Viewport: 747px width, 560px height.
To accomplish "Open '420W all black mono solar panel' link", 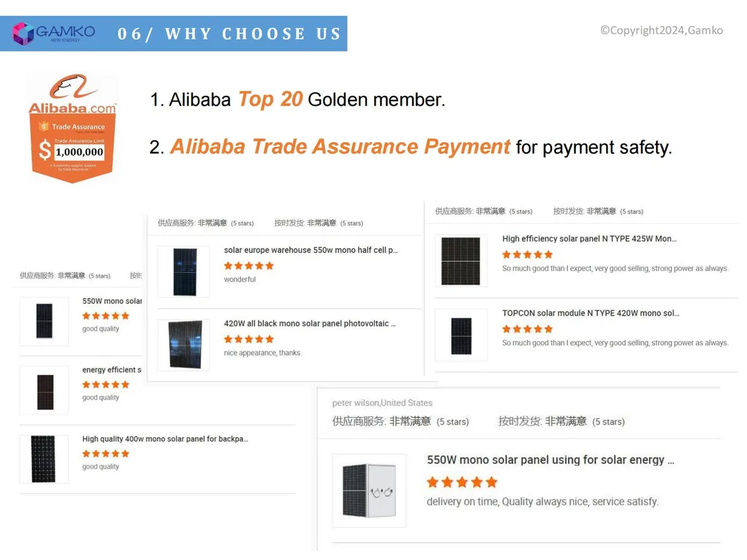I will click(x=310, y=324).
